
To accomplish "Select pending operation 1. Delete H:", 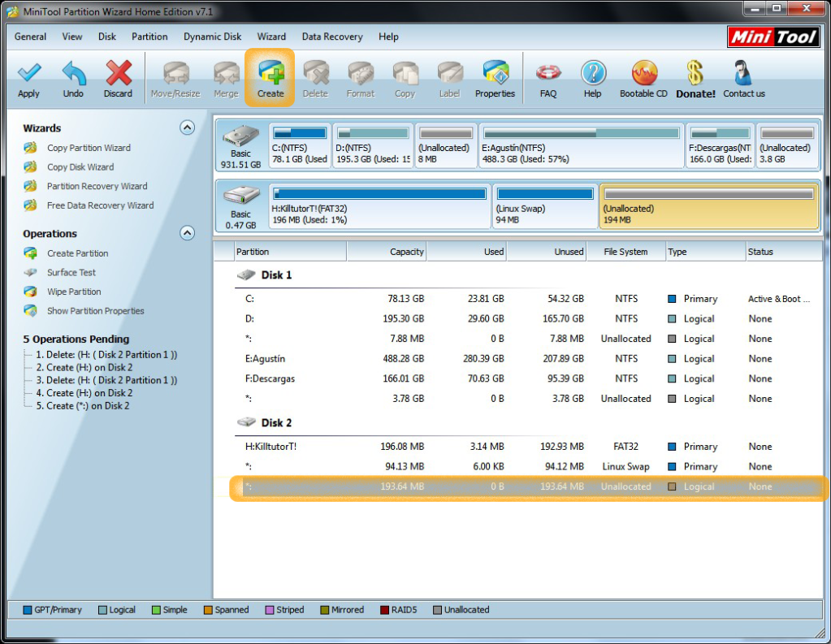I will (106, 355).
